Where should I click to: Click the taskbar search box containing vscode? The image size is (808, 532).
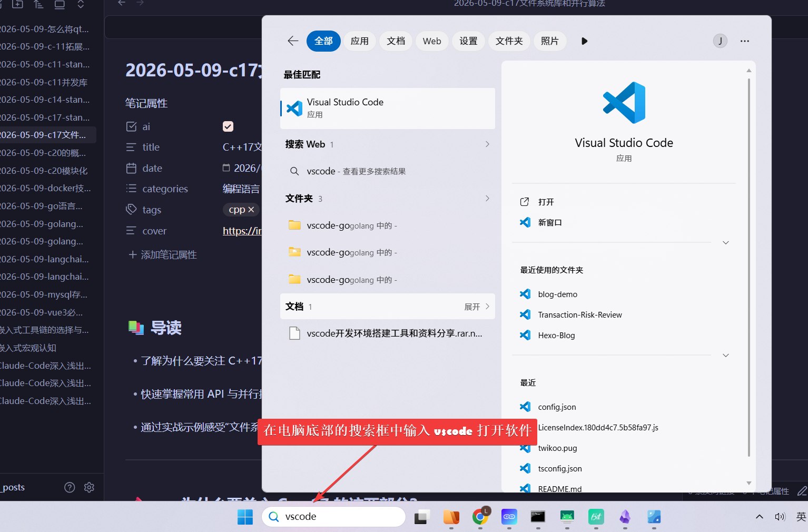click(333, 517)
